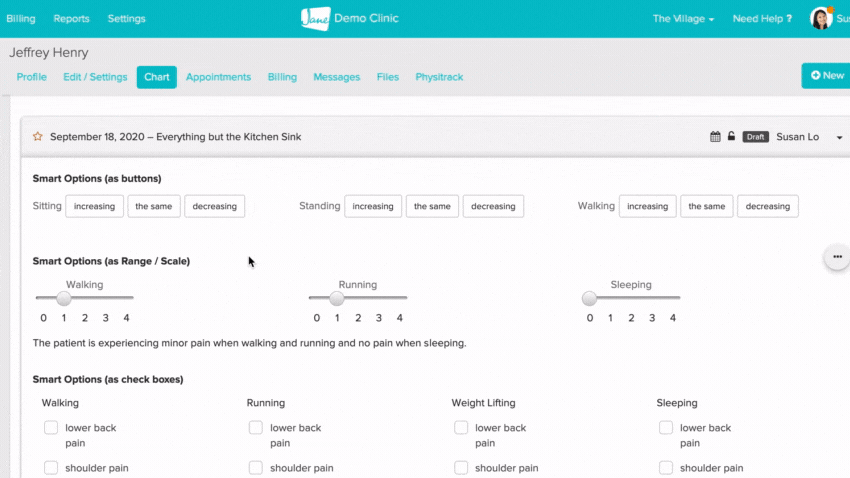Open the Reports menu
The height and width of the screenshot is (478, 850).
pyautogui.click(x=72, y=19)
